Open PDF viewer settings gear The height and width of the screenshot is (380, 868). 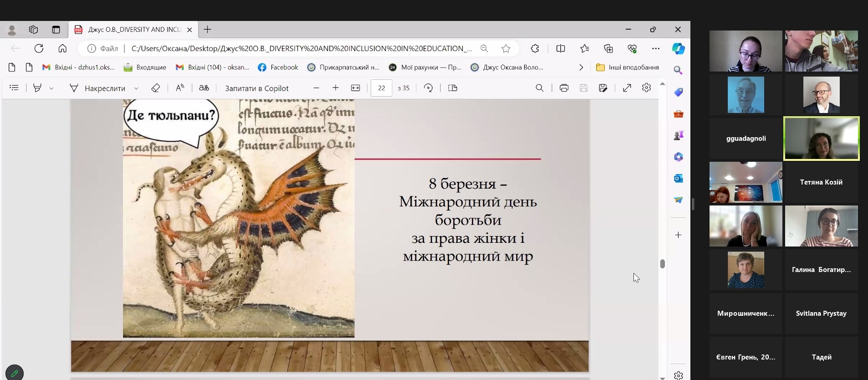click(646, 88)
